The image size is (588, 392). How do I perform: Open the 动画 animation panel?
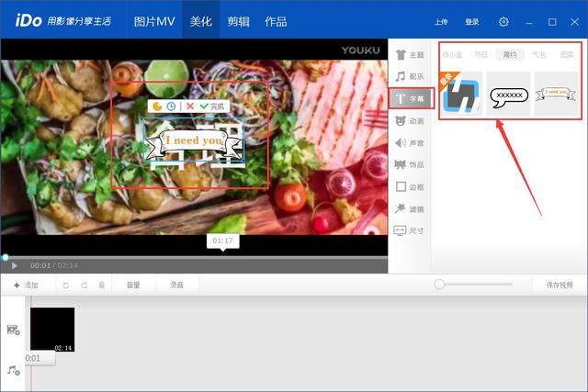point(410,120)
